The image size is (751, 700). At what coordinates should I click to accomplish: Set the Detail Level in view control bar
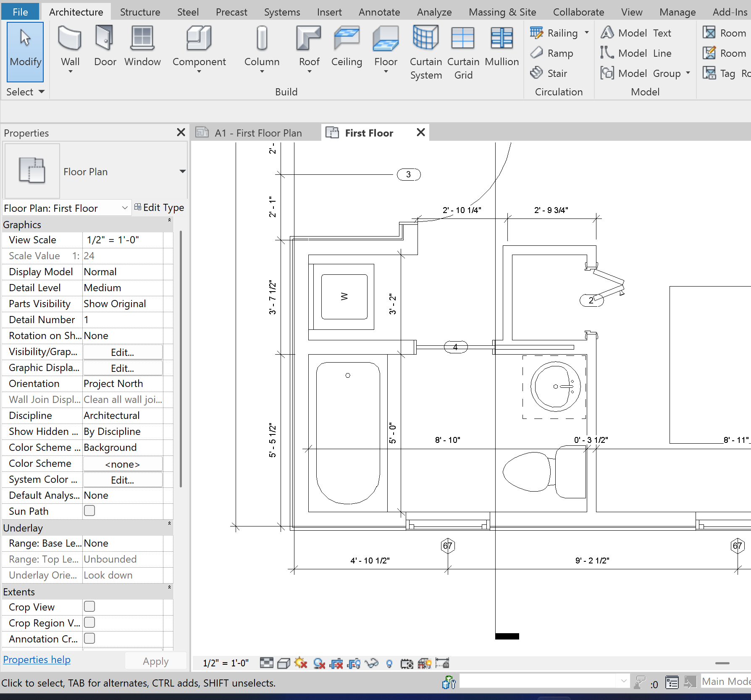pyautogui.click(x=266, y=663)
